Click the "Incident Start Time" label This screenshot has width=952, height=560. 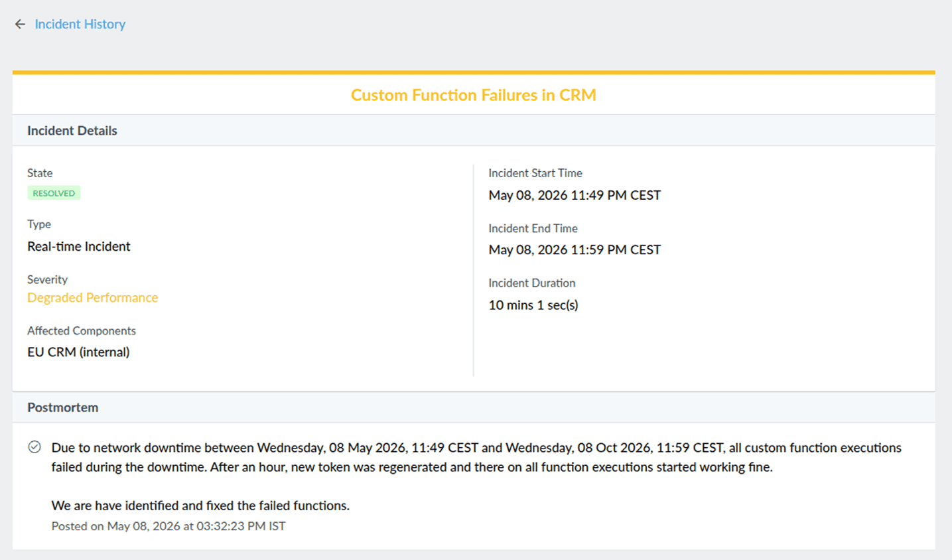point(535,173)
